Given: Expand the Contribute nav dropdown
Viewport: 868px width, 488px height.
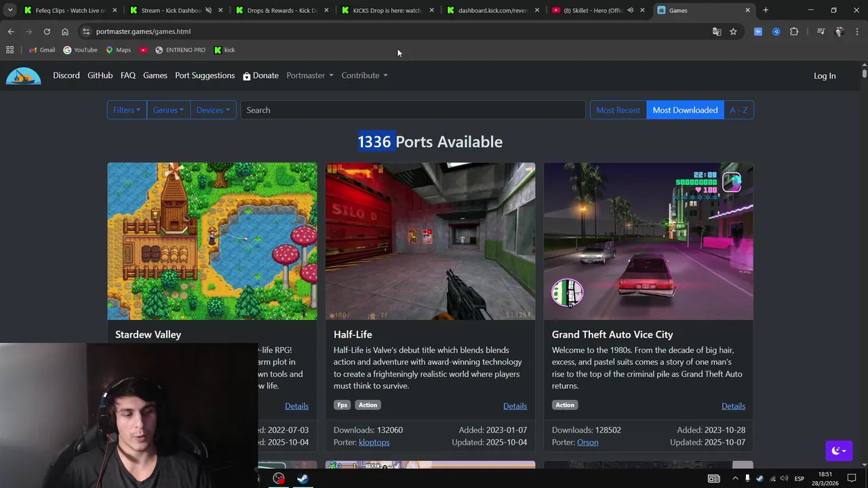Looking at the screenshot, I should point(364,75).
